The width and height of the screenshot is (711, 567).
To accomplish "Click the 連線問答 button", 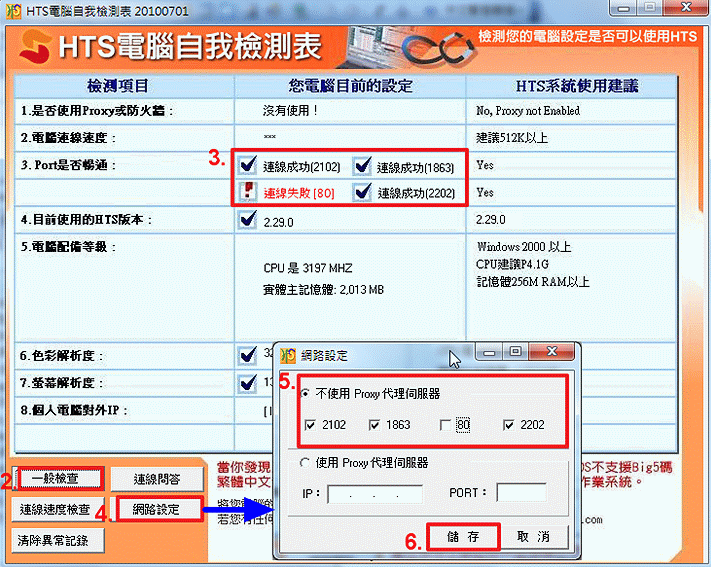I will pos(157,479).
